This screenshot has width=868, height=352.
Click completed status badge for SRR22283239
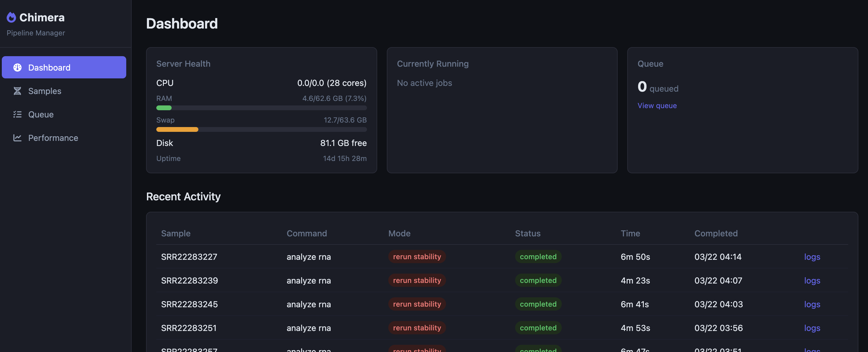point(538,280)
